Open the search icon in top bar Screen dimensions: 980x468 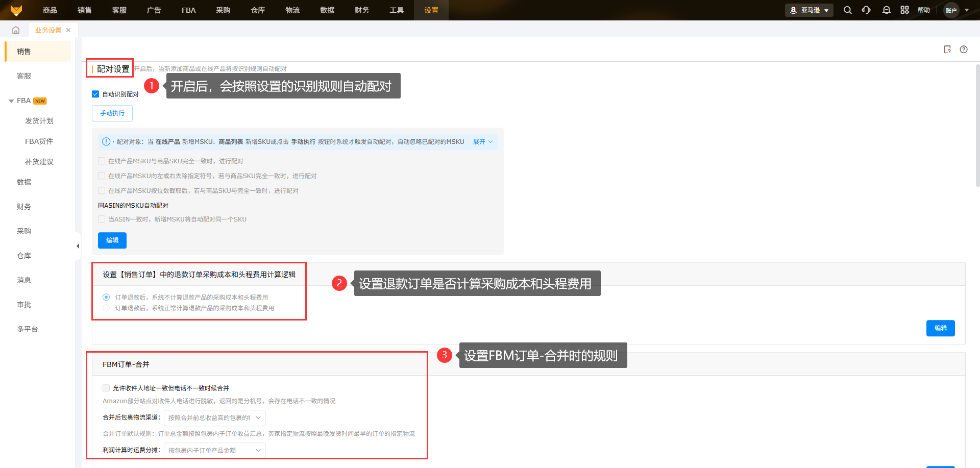pos(847,10)
